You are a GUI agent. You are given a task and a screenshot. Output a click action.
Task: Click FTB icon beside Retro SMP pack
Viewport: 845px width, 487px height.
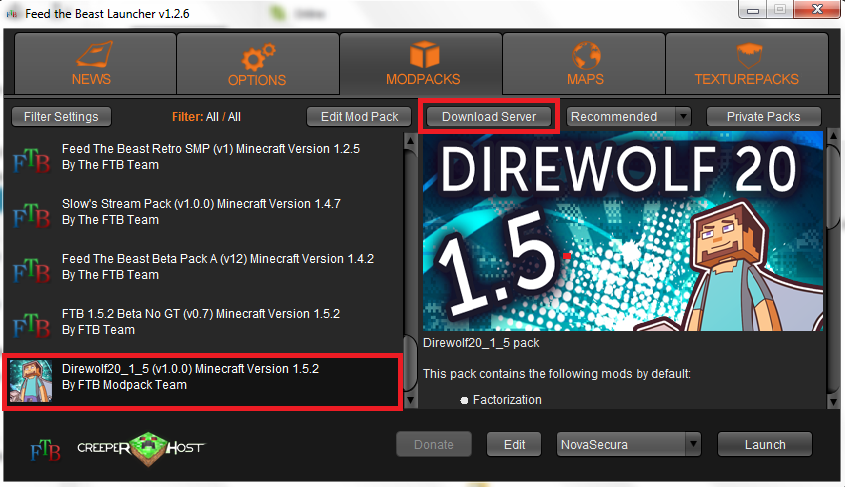coord(31,157)
